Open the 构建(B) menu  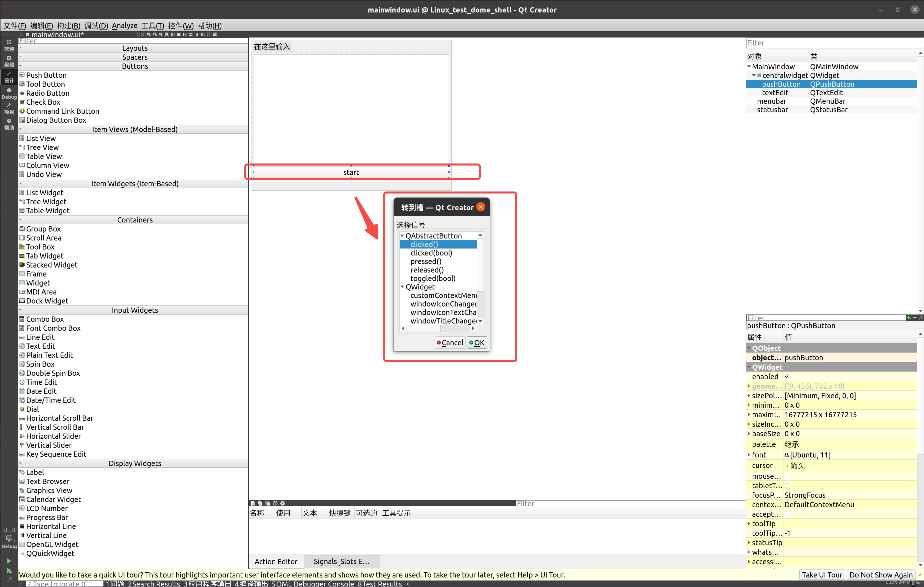pyautogui.click(x=69, y=26)
